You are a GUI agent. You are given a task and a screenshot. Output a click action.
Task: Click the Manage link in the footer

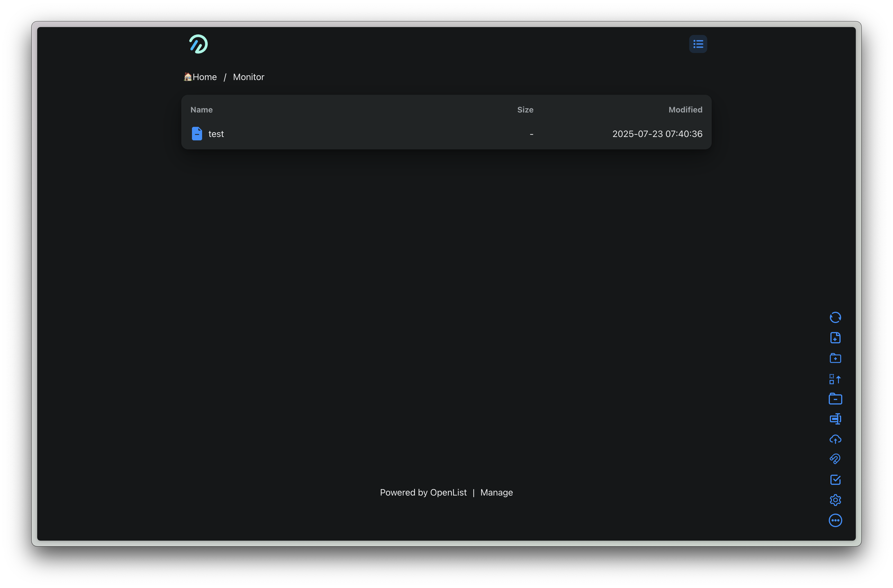pyautogui.click(x=496, y=493)
